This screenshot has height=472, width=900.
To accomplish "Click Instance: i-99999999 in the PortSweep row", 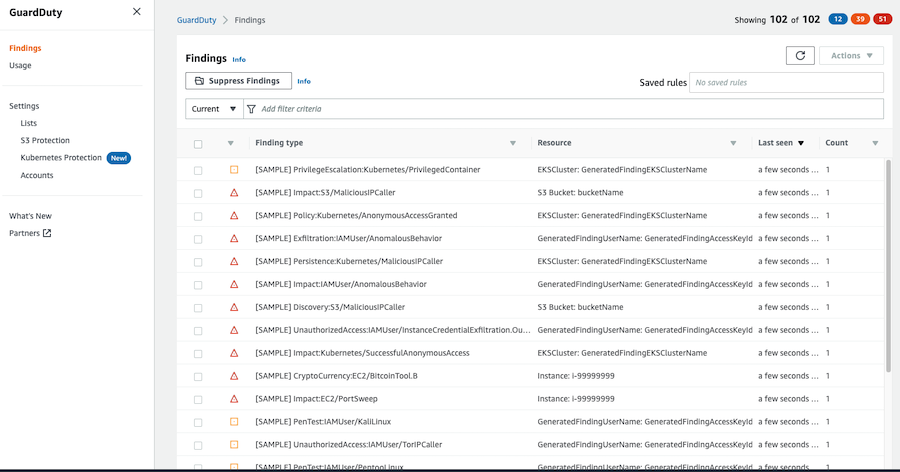I will (576, 399).
